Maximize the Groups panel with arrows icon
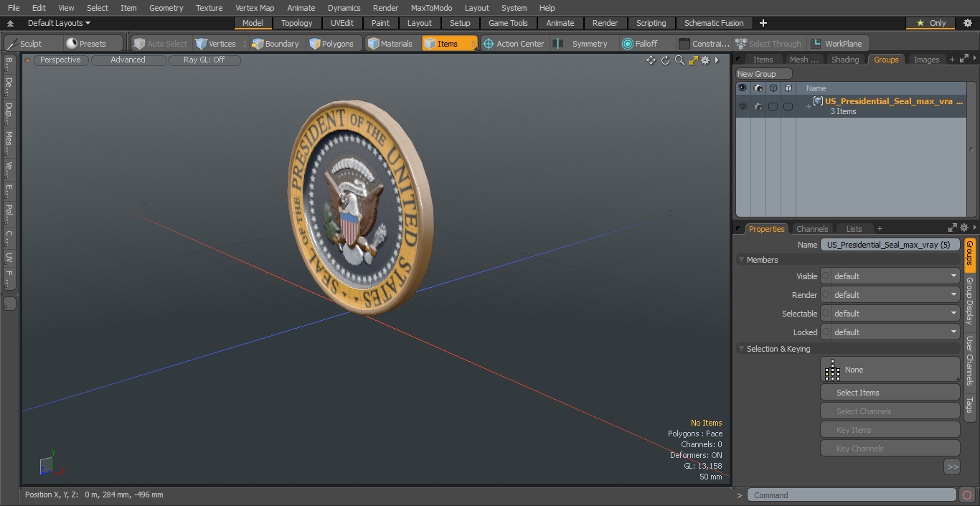This screenshot has height=506, width=980. [963, 59]
